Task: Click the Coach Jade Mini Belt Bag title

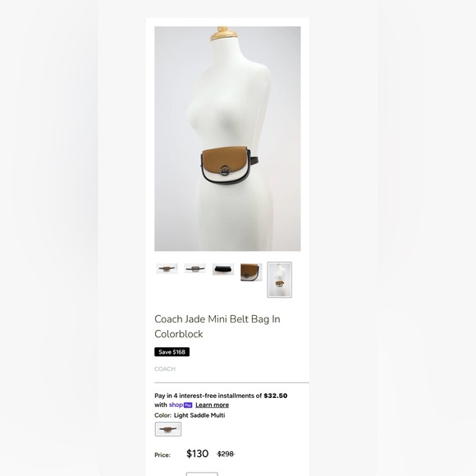Action: click(217, 327)
